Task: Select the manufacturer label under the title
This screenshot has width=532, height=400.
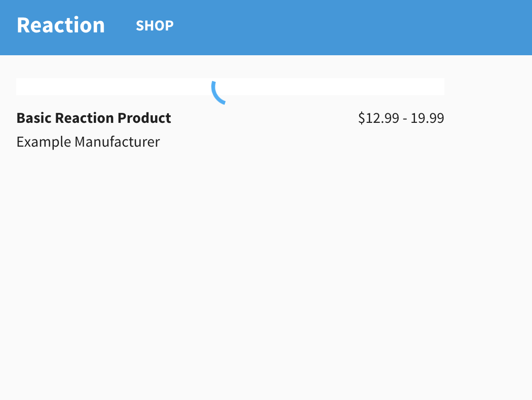Action: [88, 141]
